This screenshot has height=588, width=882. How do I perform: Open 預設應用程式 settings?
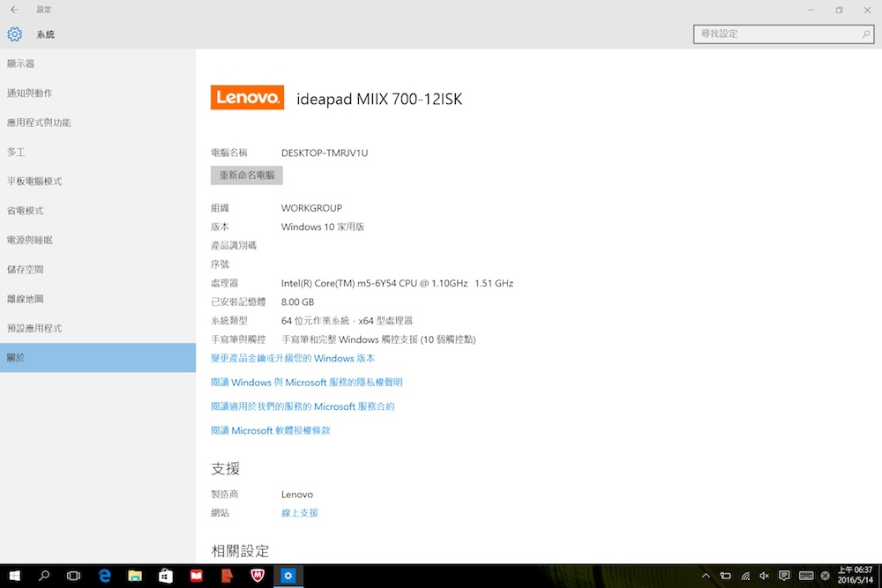[98, 328]
